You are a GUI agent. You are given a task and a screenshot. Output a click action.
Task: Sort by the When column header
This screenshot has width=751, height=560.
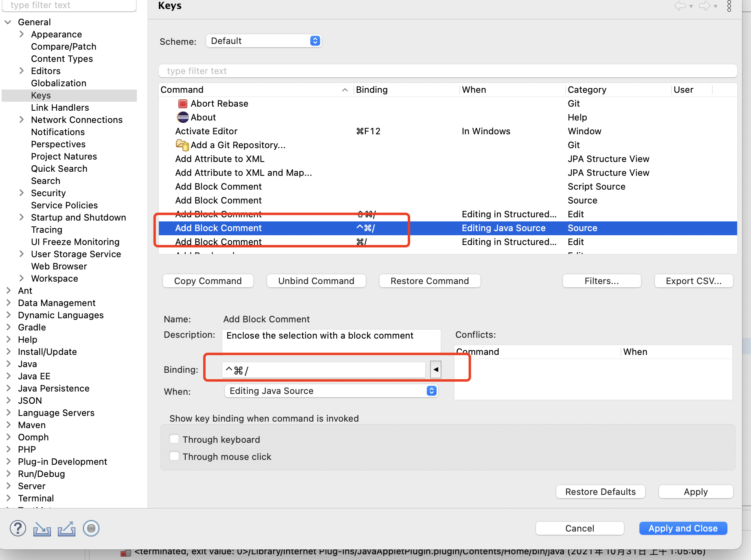pyautogui.click(x=513, y=90)
